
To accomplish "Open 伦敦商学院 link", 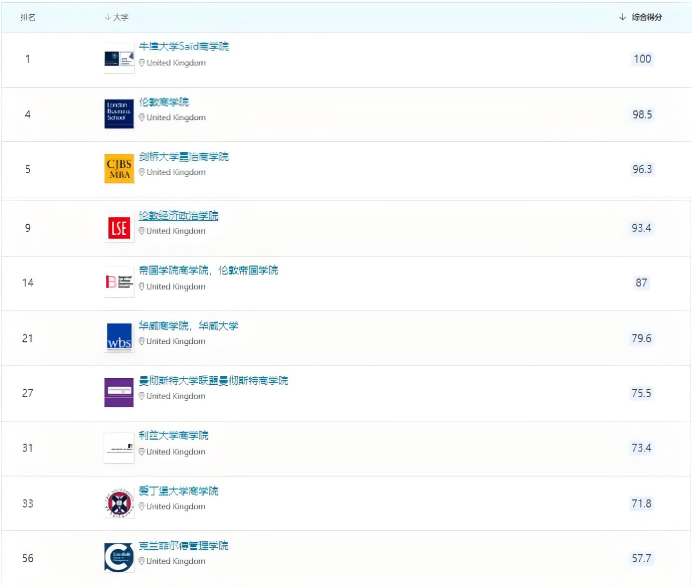I will tap(164, 102).
